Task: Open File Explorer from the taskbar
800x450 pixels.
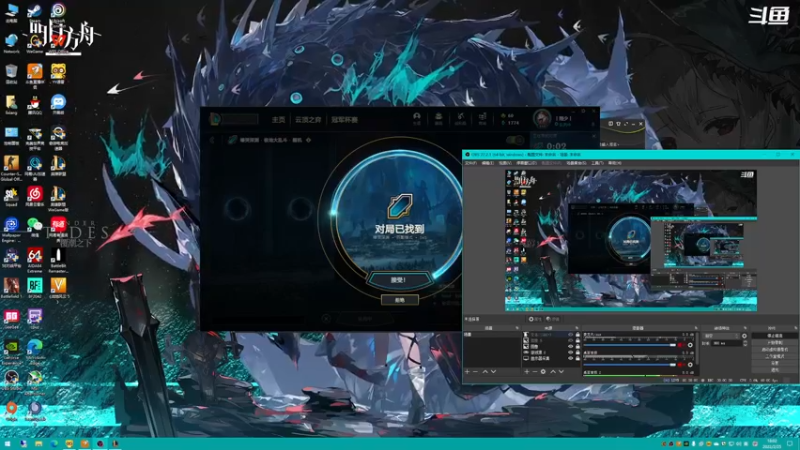Action: tap(38, 444)
